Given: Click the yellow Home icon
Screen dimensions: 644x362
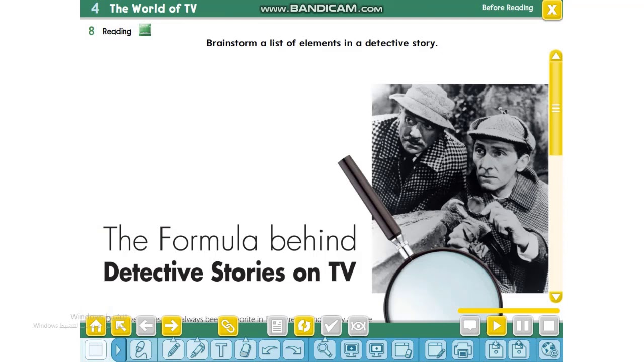Looking at the screenshot, I should pyautogui.click(x=96, y=326).
